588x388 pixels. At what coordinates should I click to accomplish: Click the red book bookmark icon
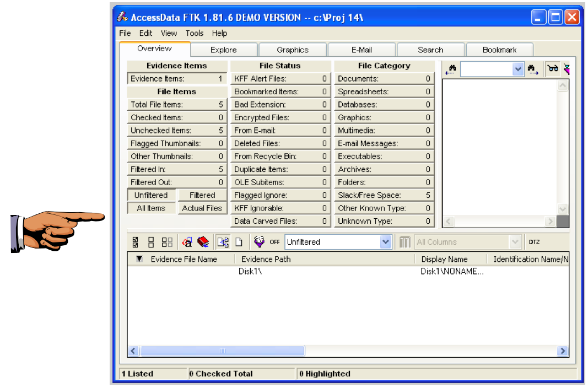pyautogui.click(x=203, y=242)
